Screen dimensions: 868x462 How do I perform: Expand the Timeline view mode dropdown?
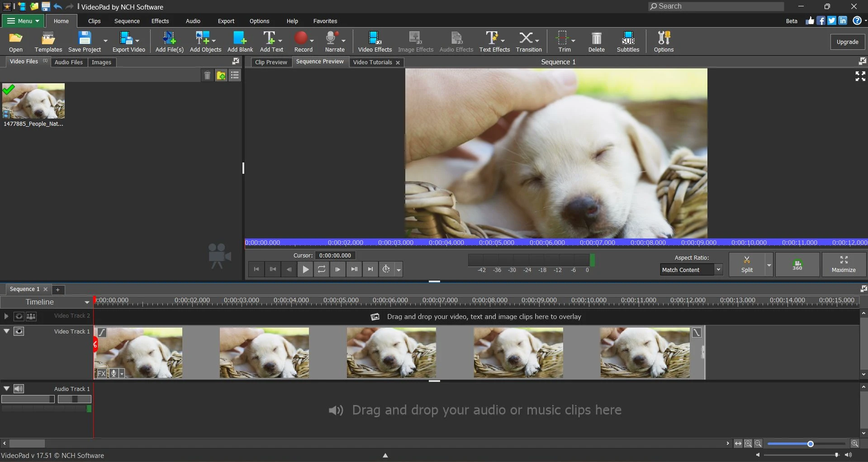point(87,302)
